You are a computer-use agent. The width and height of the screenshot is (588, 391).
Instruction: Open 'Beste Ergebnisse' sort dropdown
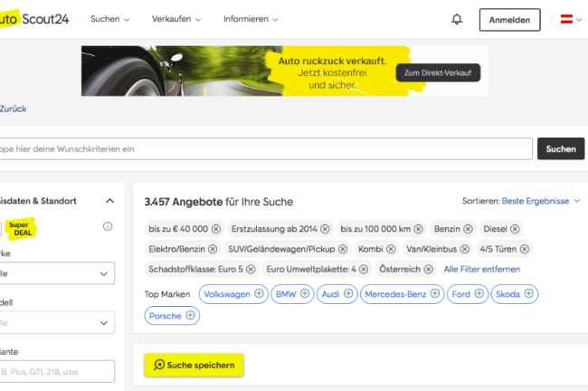point(541,201)
